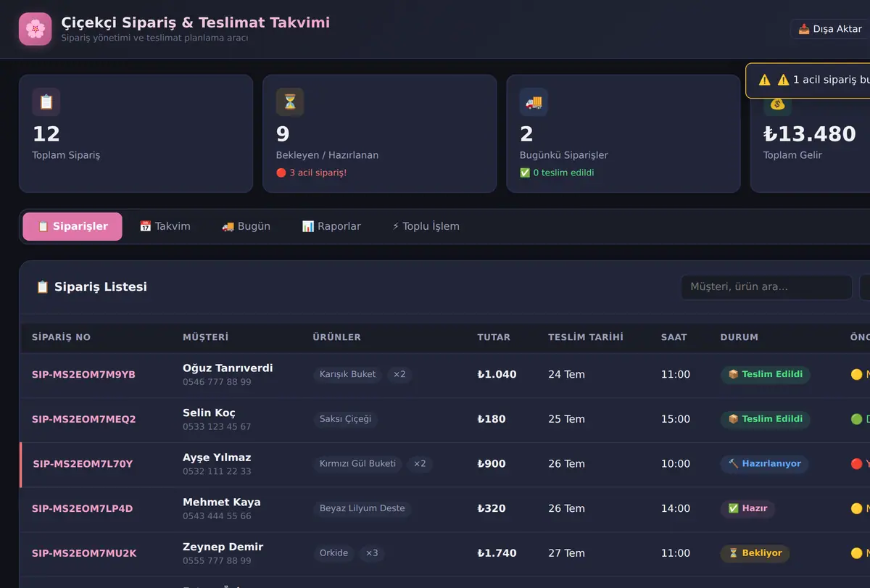Sort by MÜŞTERİ column header
The height and width of the screenshot is (588, 870).
pyautogui.click(x=205, y=337)
